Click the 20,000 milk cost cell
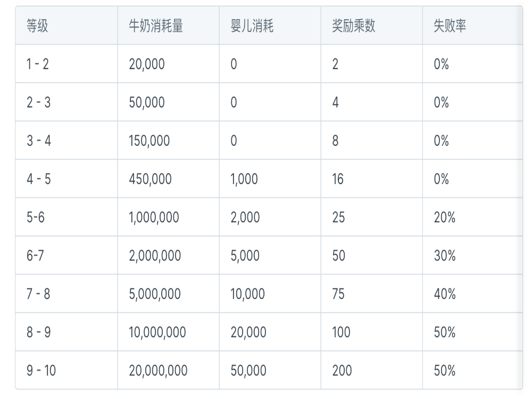This screenshot has height=399, width=532. click(168, 64)
